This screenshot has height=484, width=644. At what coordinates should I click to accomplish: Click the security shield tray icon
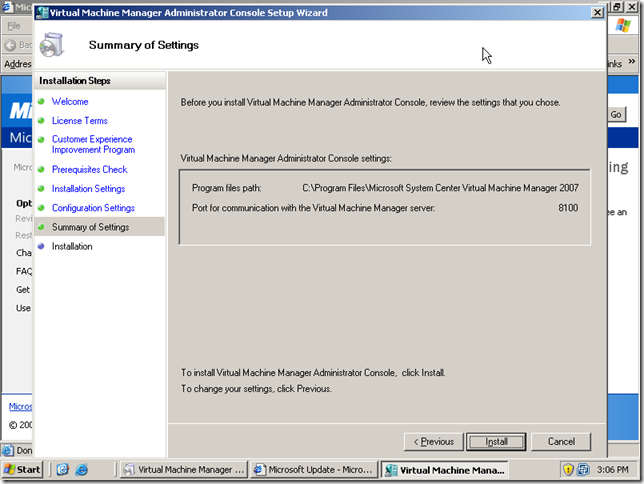(x=568, y=469)
